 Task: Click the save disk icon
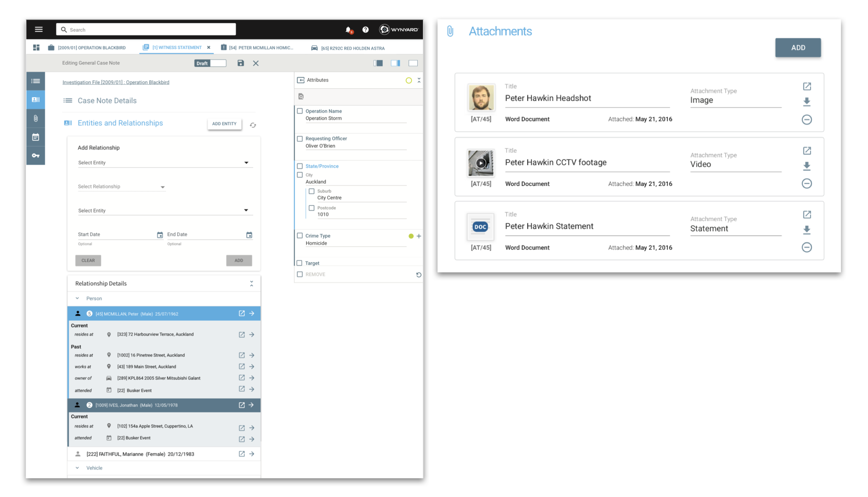click(240, 63)
